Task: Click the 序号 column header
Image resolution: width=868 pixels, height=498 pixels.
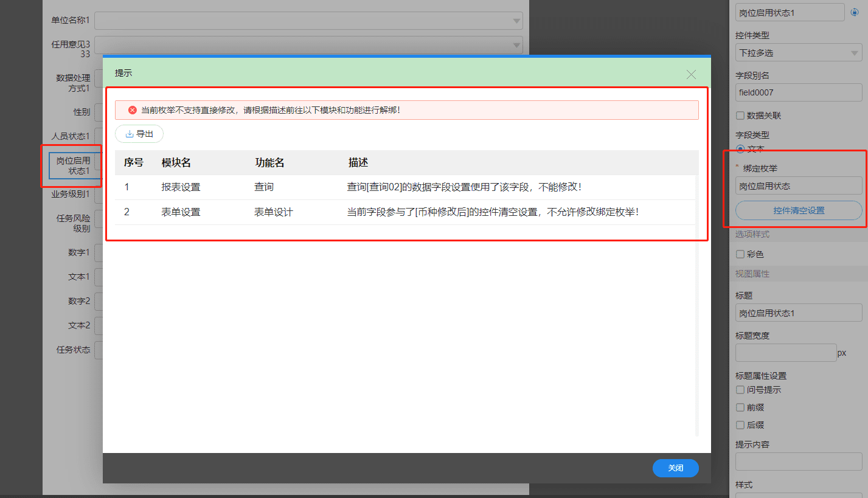Action: [134, 162]
